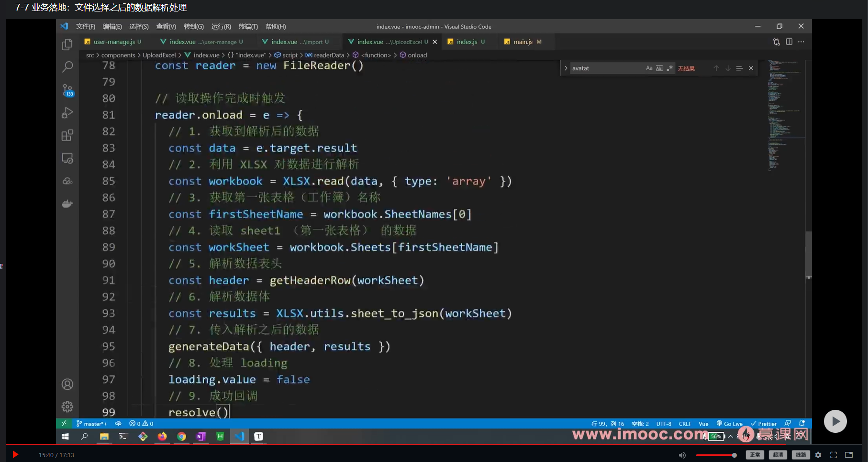The image size is (868, 462).
Task: Open the readerData breadcrumb dropdown
Action: tap(325, 55)
